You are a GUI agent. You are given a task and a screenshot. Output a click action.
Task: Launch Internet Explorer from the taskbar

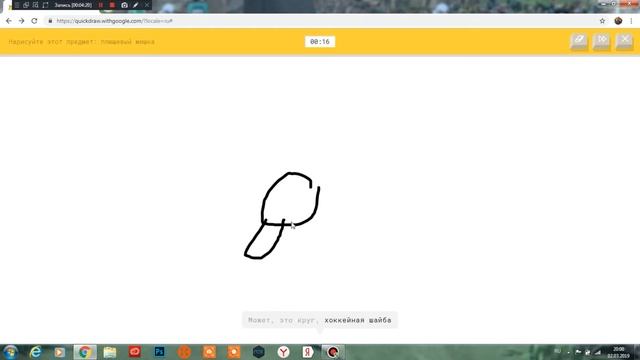[x=36, y=352]
